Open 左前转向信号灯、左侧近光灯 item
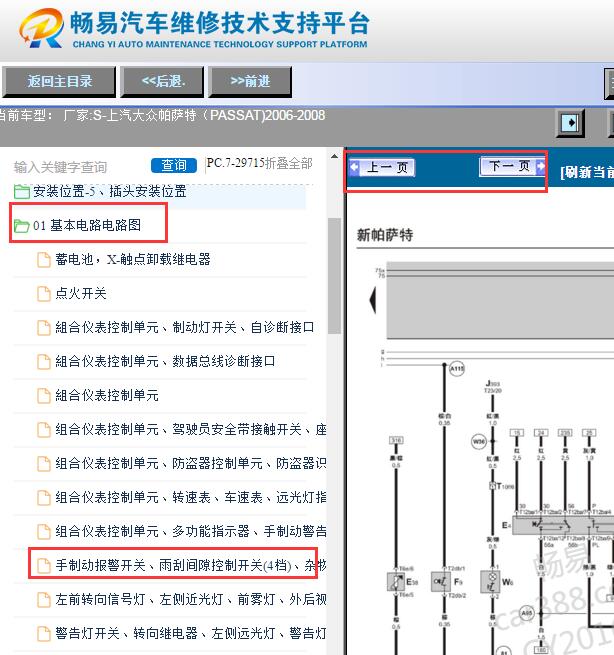The width and height of the screenshot is (614, 655). [191, 599]
